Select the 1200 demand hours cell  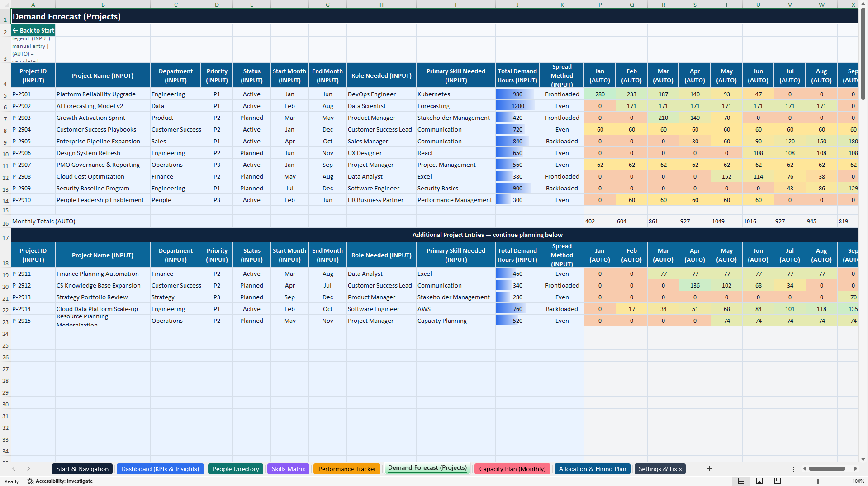tap(517, 106)
